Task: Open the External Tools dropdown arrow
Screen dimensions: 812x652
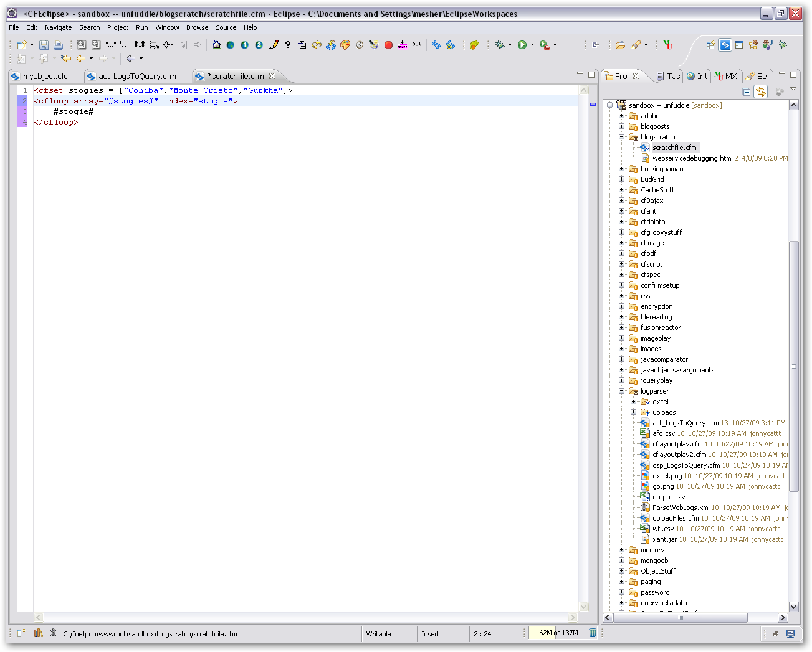Action: point(555,45)
